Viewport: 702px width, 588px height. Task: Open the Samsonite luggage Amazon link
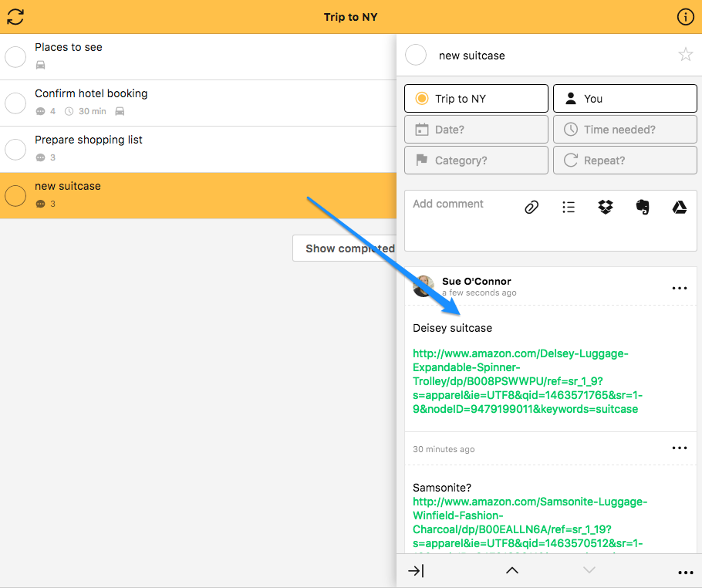[x=530, y=522]
